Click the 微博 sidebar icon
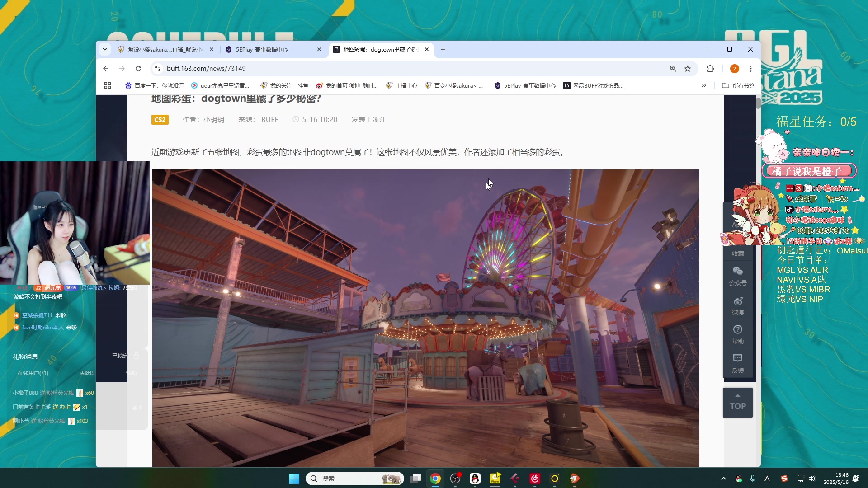The height and width of the screenshot is (488, 868). (737, 306)
